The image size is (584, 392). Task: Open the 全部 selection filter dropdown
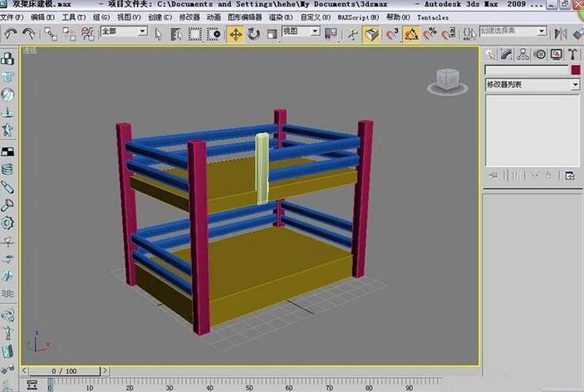point(125,32)
